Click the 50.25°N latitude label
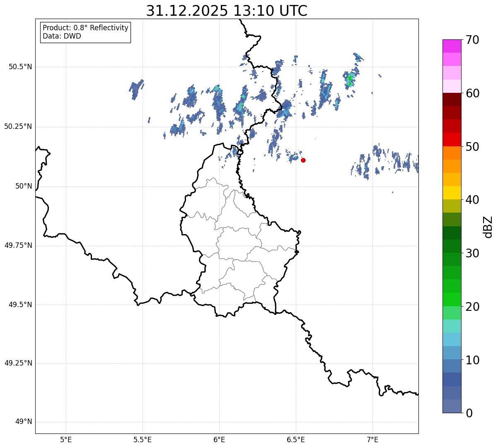 [x=18, y=126]
